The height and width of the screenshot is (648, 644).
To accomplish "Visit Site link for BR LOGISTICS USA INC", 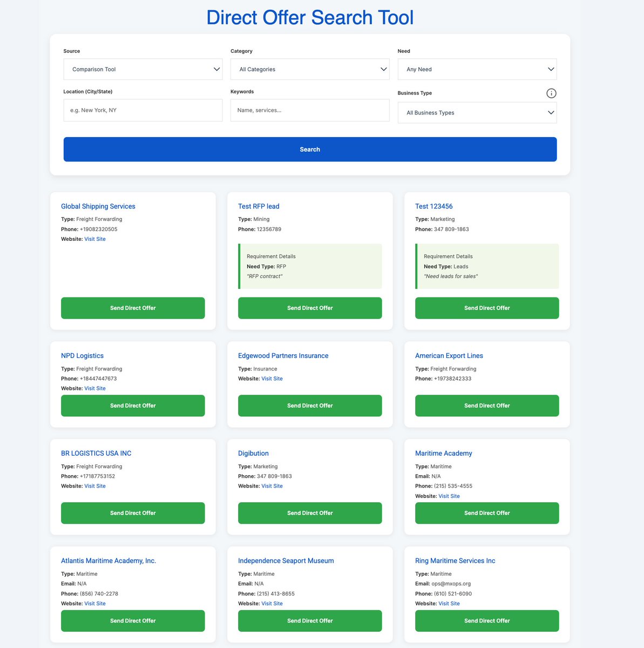I will (x=95, y=486).
